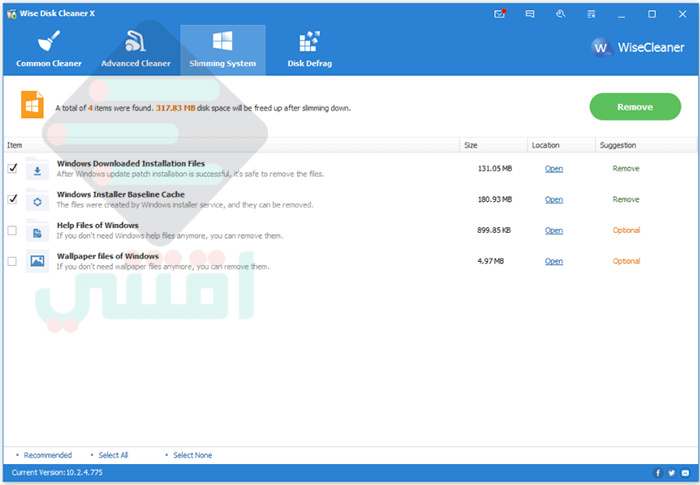Select the Slimming System tab
The width and height of the screenshot is (700, 485).
223,50
